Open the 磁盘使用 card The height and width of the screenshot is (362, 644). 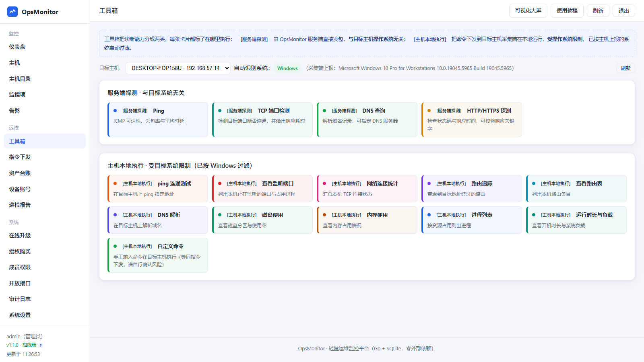tap(262, 220)
